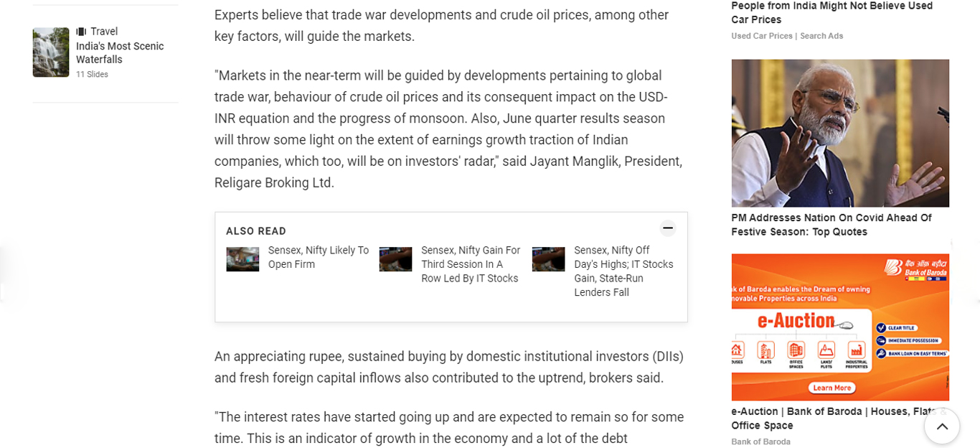Click thumbnail for Third Session IT Stocks story
Viewport: 980px width, 448px height.
tap(395, 259)
